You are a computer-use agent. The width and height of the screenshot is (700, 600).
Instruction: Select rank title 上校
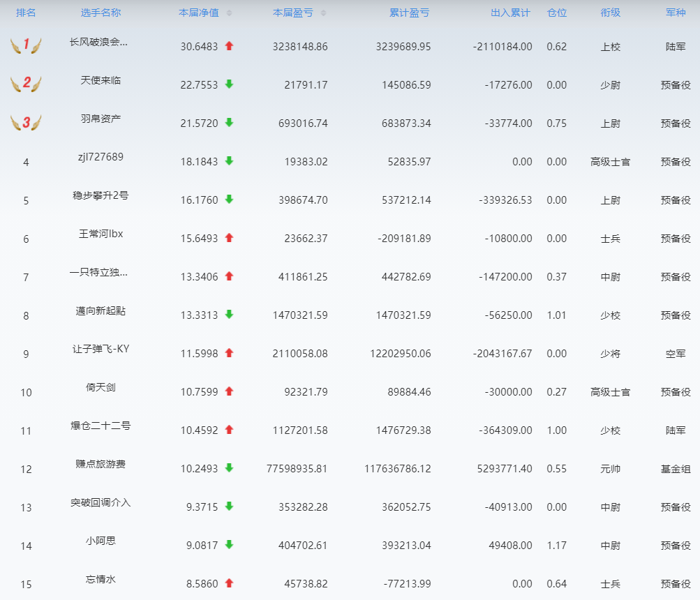click(610, 47)
